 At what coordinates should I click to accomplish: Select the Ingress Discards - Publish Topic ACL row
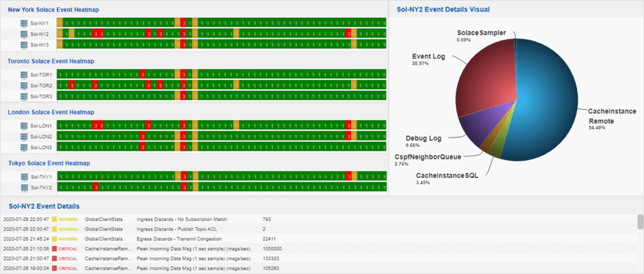point(320,229)
